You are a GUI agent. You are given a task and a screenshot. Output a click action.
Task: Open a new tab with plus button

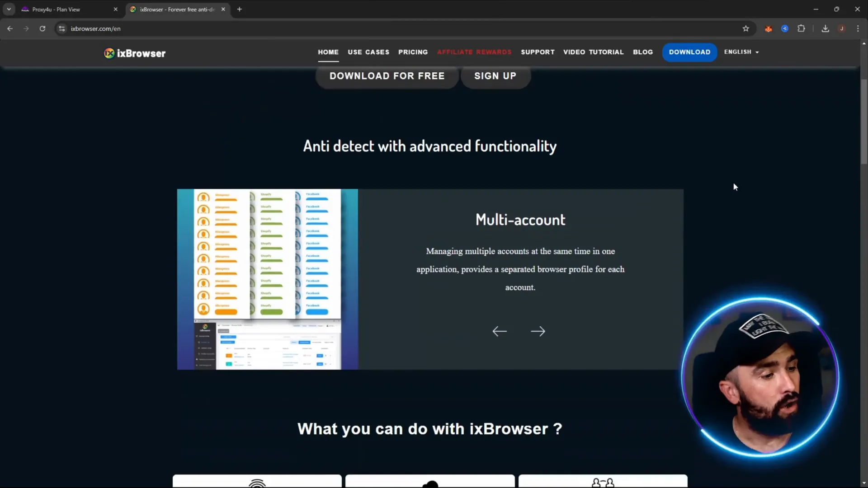click(x=240, y=9)
